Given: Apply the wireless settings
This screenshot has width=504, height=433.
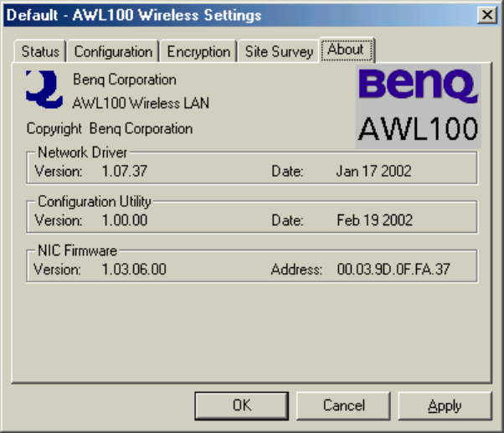Looking at the screenshot, I should [x=445, y=405].
